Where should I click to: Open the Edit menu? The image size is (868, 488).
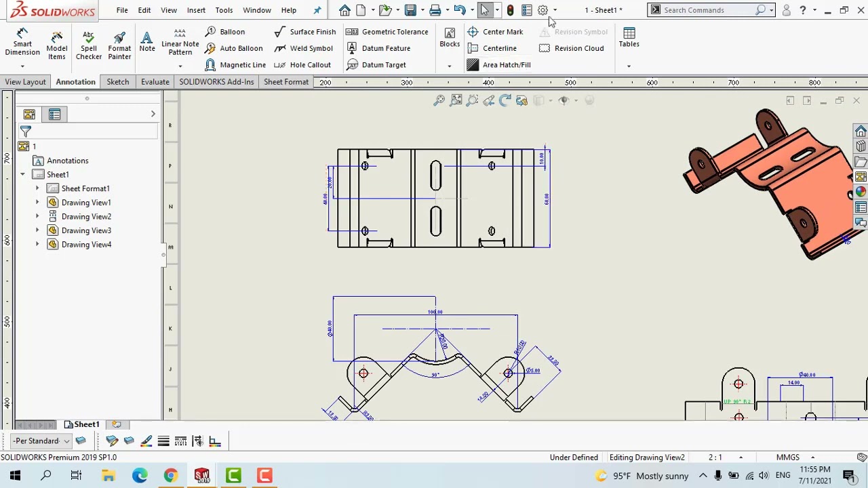click(x=144, y=10)
